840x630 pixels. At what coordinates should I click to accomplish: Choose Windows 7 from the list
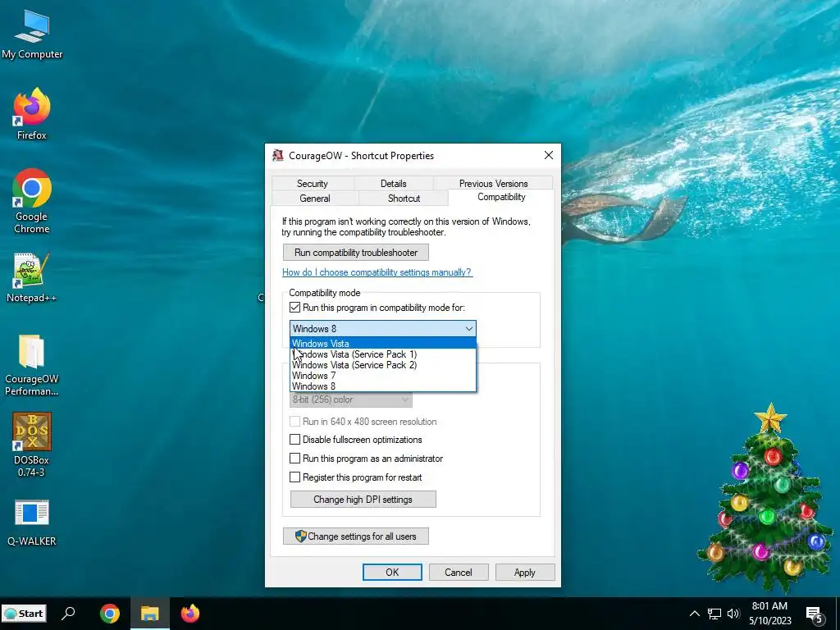(x=383, y=376)
